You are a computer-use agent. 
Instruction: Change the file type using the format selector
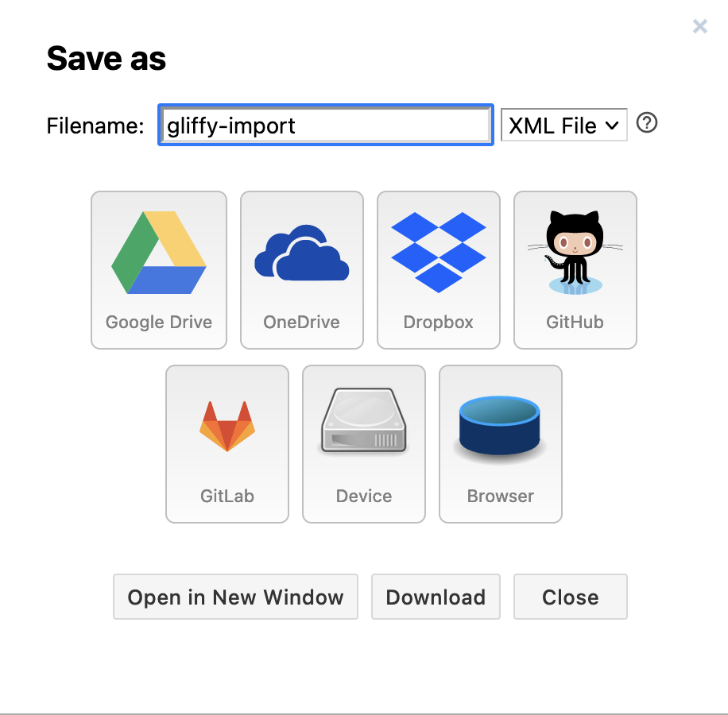pos(563,125)
